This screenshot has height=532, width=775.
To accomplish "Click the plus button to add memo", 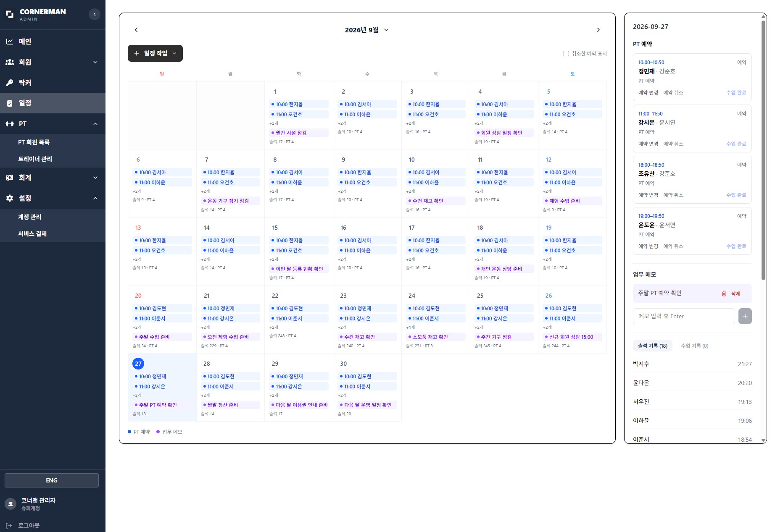I will tap(745, 316).
